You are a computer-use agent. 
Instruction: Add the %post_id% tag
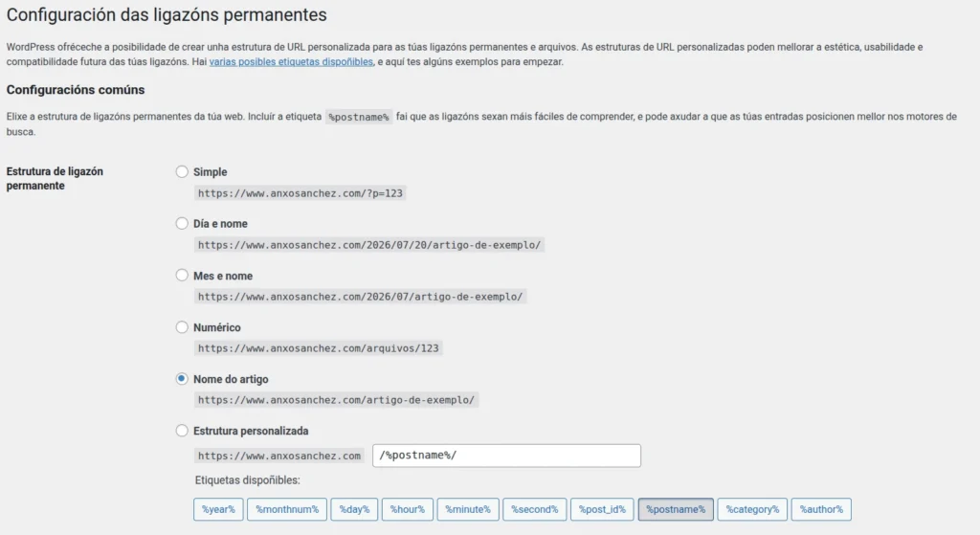[x=602, y=509]
